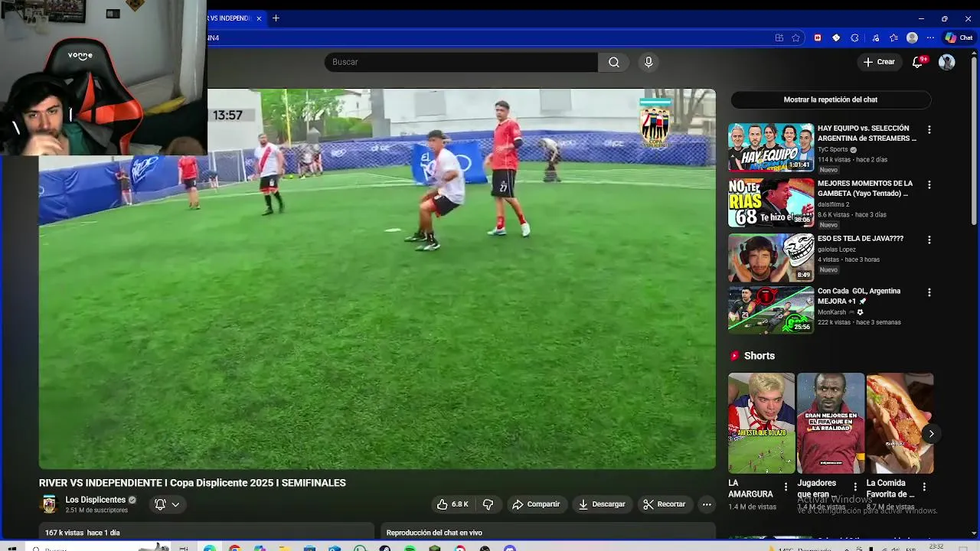980x551 pixels.
Task: Dislike the video with thumbs-down icon
Action: pos(488,504)
